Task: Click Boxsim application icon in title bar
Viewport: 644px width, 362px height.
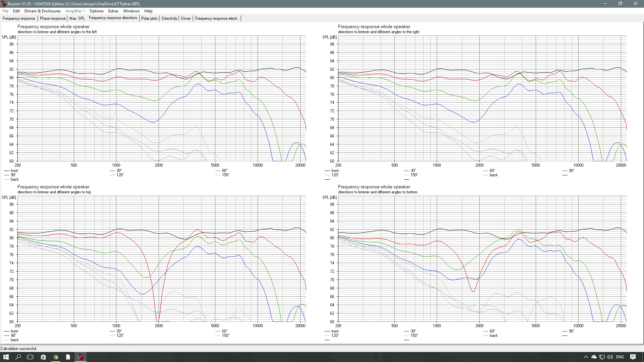Action: pyautogui.click(x=3, y=4)
